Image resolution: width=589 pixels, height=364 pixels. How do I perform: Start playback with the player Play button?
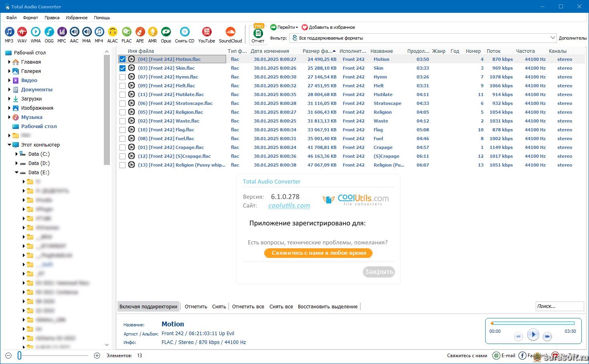pos(533,335)
